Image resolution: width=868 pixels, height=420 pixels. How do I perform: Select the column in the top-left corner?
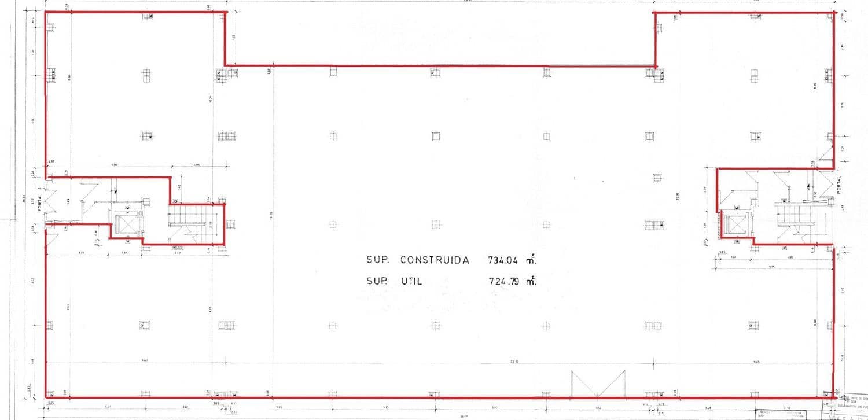(x=51, y=27)
